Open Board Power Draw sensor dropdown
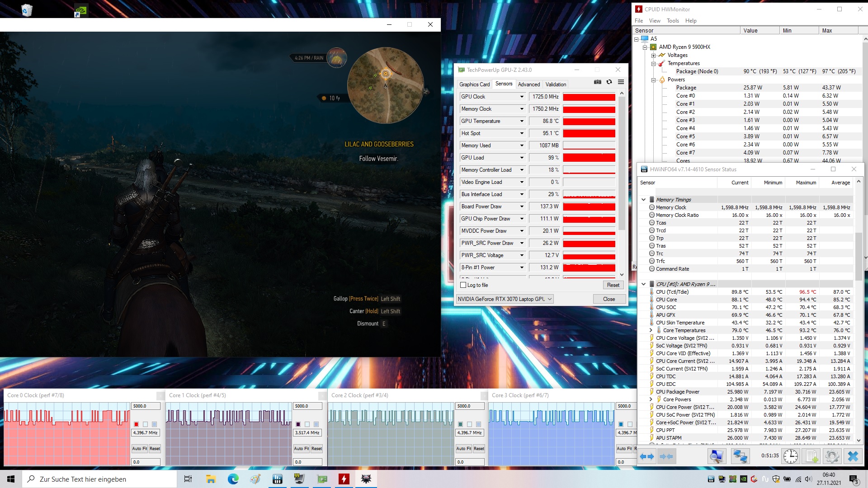The height and width of the screenshot is (488, 868). [522, 206]
